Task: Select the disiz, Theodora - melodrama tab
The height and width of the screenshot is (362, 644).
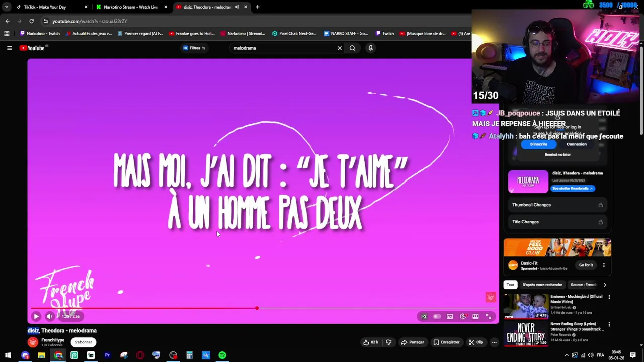Action: point(211,7)
